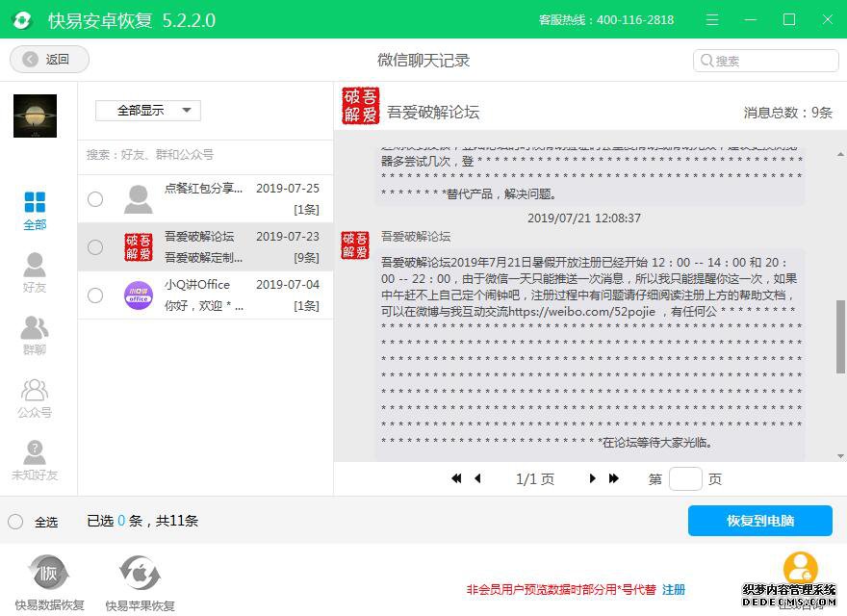Click the contact search field 好友、群和公众号
Image resolution: width=847 pixels, height=616 pixels.
point(205,155)
